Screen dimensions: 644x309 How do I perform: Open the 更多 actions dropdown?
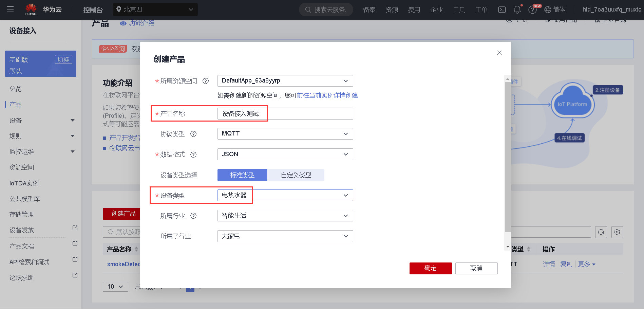point(587,264)
